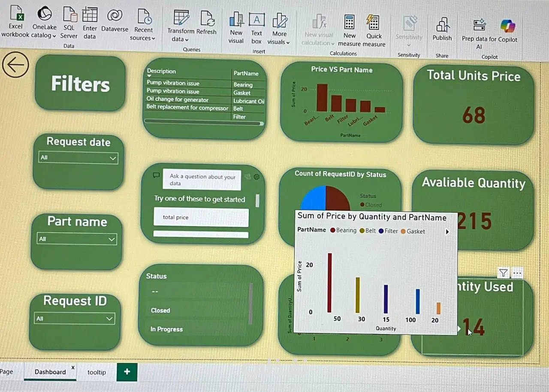Click the Description column header in the table
Image resolution: width=549 pixels, height=392 pixels.
coord(161,71)
